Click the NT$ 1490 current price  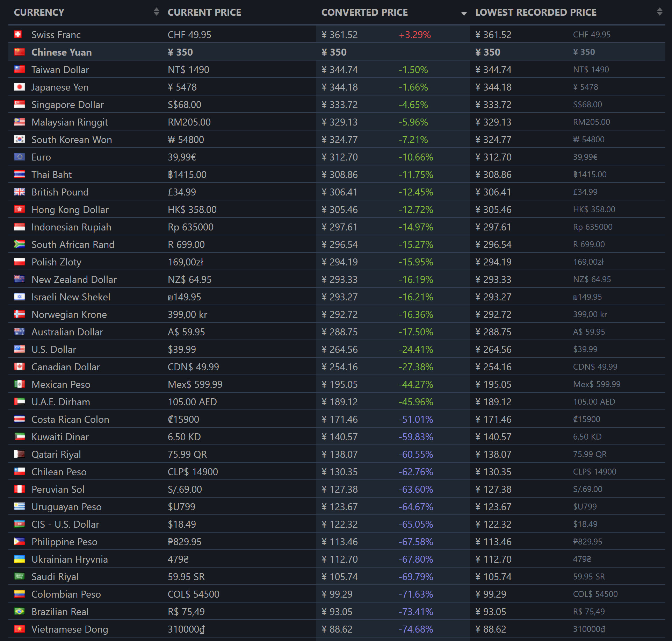click(x=188, y=70)
